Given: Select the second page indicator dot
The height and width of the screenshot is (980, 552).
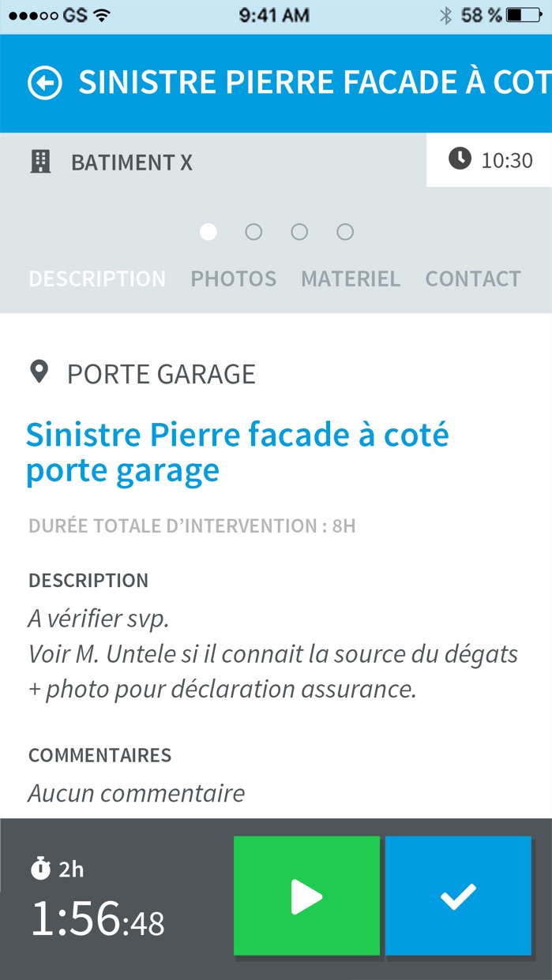Looking at the screenshot, I should point(253,232).
